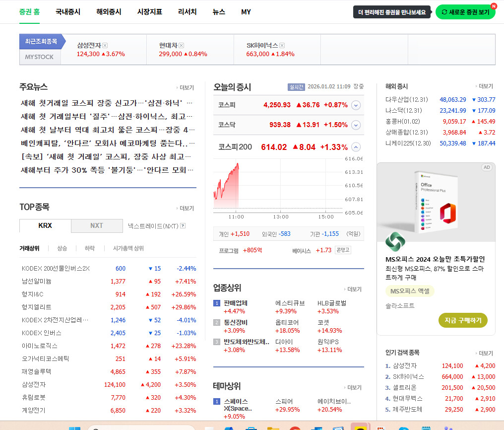Select the 증권 홈 menu tab

tap(29, 12)
